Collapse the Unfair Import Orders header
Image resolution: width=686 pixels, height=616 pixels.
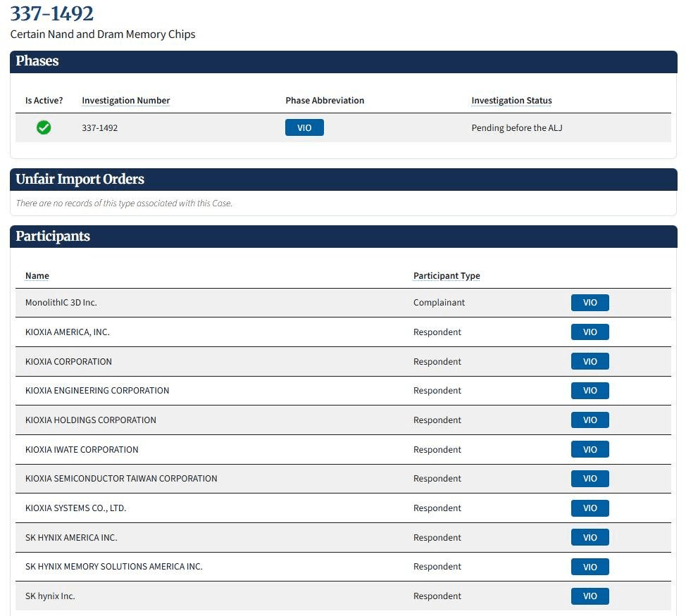80,180
